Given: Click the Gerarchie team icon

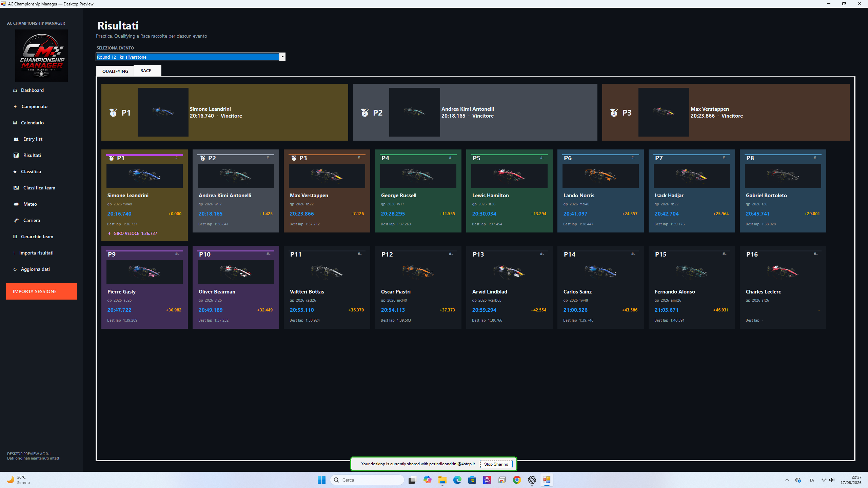Looking at the screenshot, I should [15, 237].
